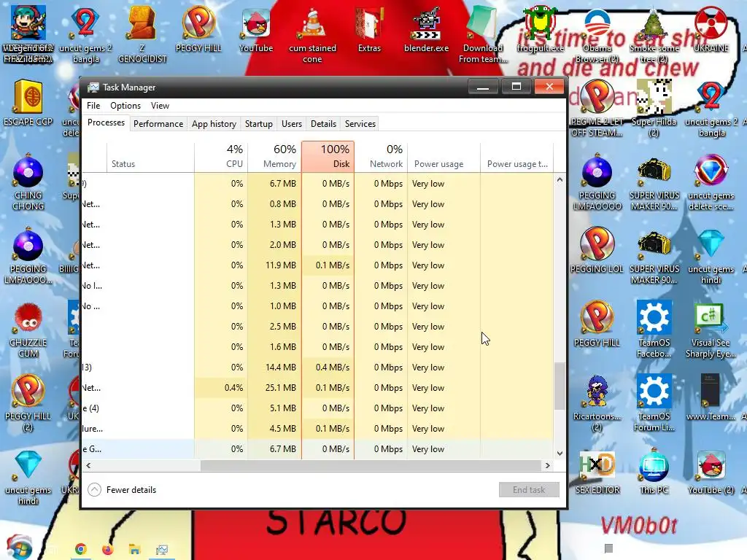Open the File menu in Task Manager
This screenshot has width=747, height=560.
[93, 106]
